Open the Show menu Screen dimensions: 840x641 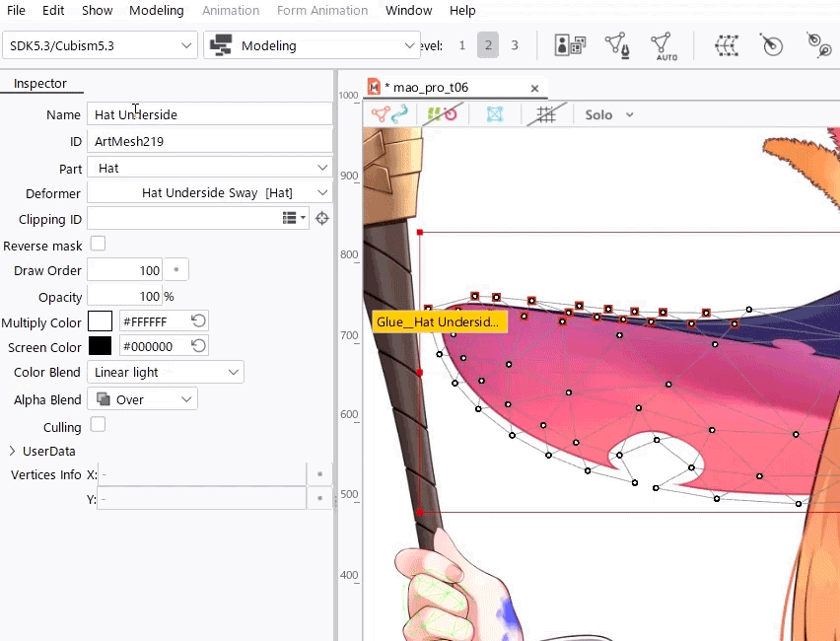coord(97,10)
